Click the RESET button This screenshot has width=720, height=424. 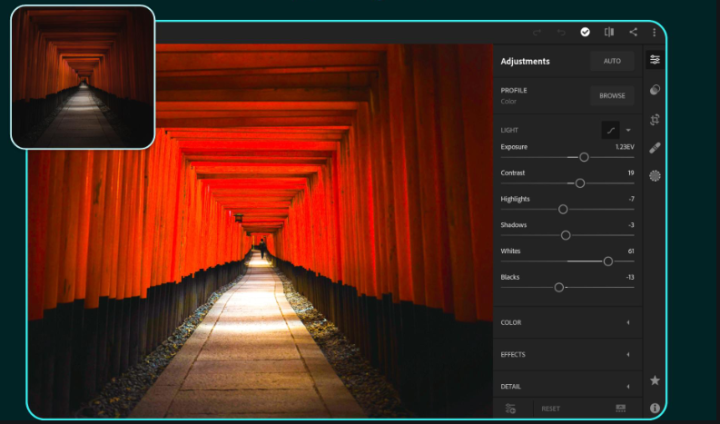551,408
